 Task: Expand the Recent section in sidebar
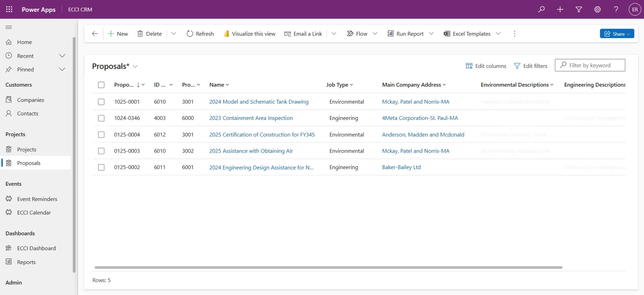click(62, 56)
